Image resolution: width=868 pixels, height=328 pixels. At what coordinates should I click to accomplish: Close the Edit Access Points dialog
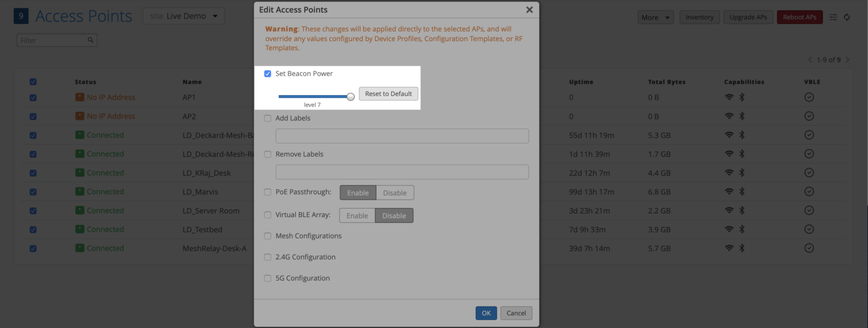point(529,10)
